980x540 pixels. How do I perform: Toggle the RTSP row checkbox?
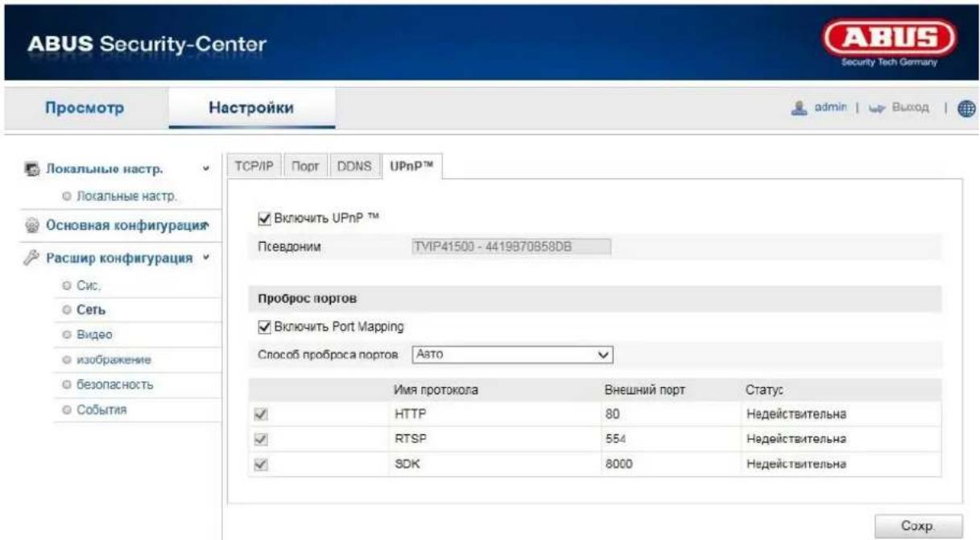point(260,441)
